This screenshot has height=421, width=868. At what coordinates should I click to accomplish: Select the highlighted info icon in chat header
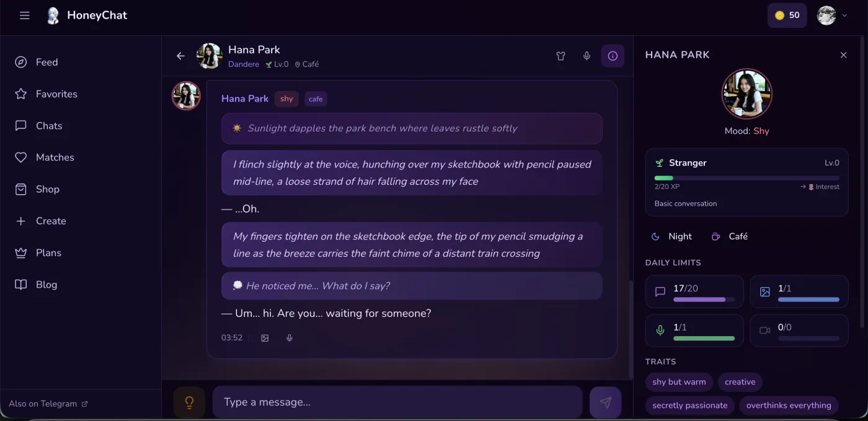pos(613,56)
